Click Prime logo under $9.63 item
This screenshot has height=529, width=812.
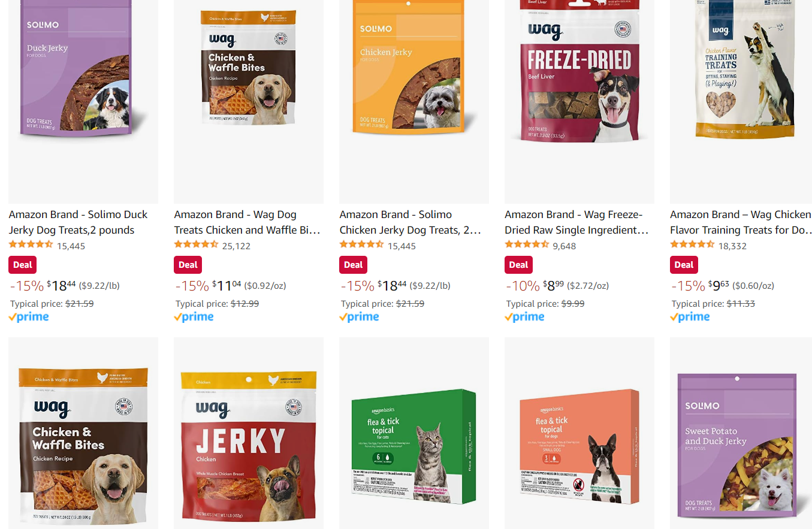690,317
